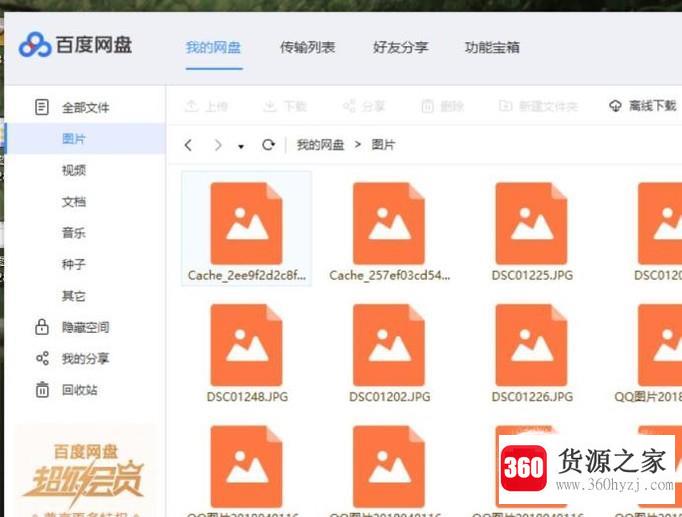Viewport: 682px width, 517px height.
Task: Open the navigation history dropdown arrow
Action: click(241, 147)
